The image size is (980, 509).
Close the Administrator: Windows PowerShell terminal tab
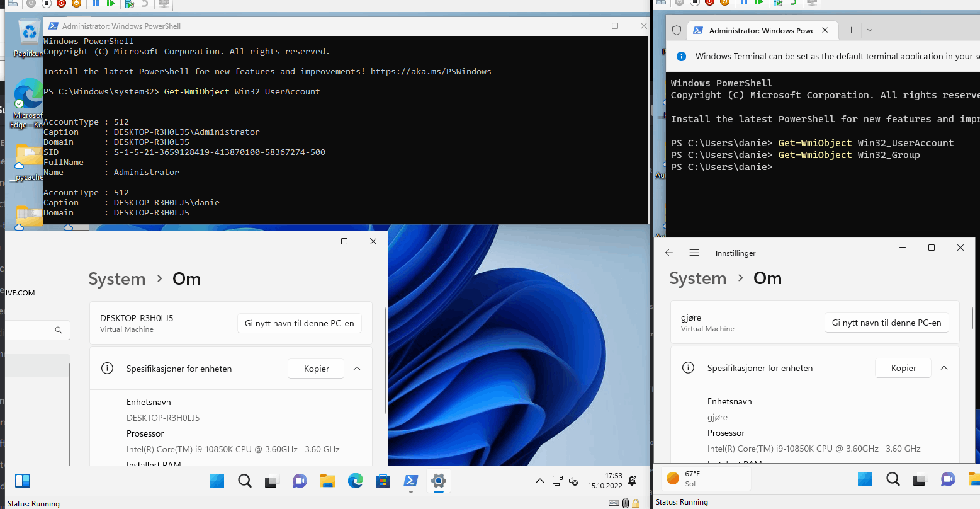tap(825, 30)
